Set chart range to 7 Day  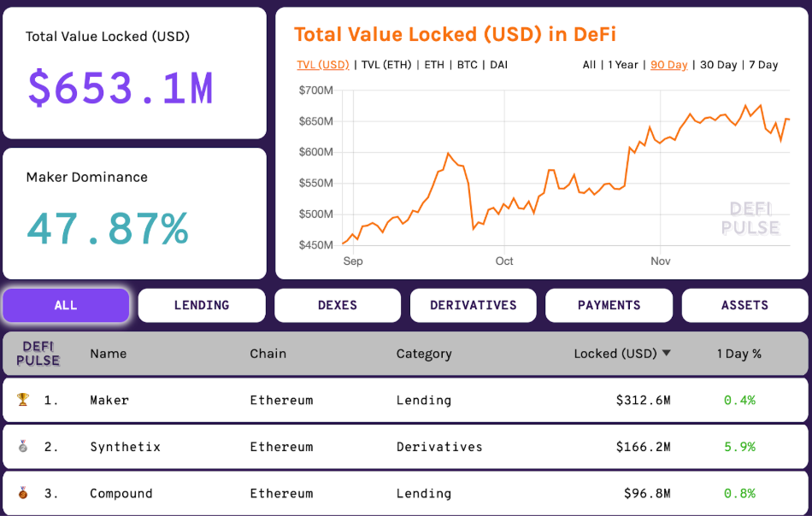(763, 65)
